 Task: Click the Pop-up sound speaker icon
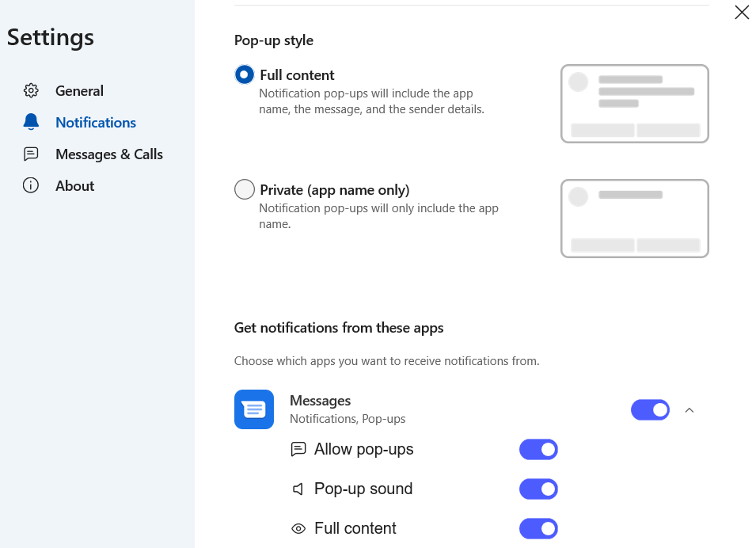click(x=298, y=489)
